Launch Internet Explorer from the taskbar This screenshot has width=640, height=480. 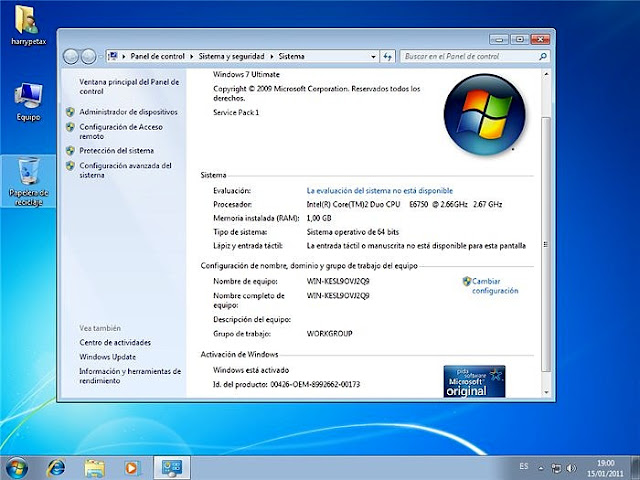click(56, 468)
